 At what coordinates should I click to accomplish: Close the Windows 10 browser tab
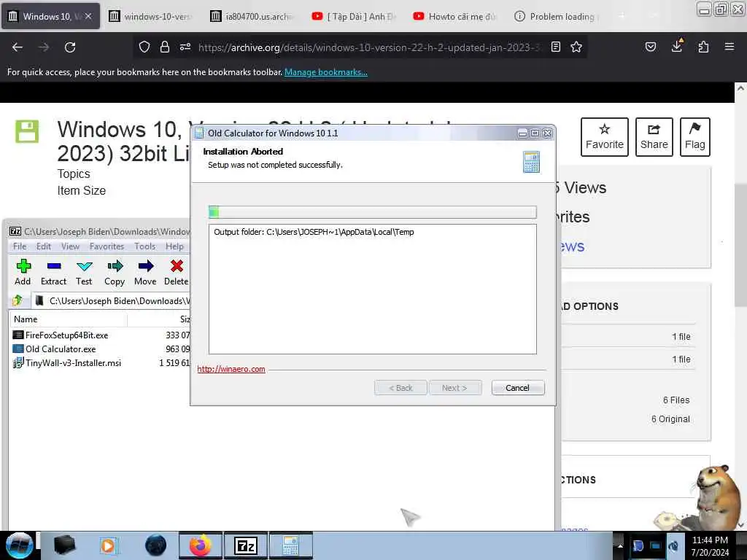pyautogui.click(x=88, y=16)
